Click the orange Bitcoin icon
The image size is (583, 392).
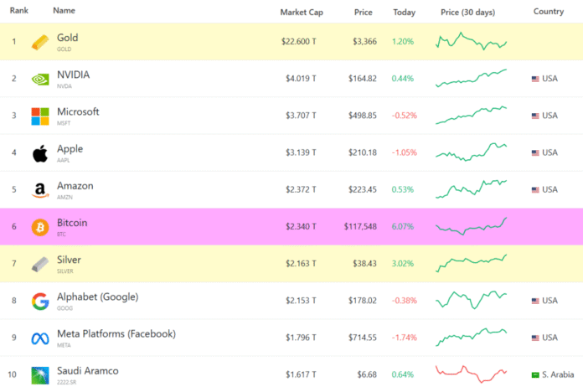pyautogui.click(x=40, y=227)
